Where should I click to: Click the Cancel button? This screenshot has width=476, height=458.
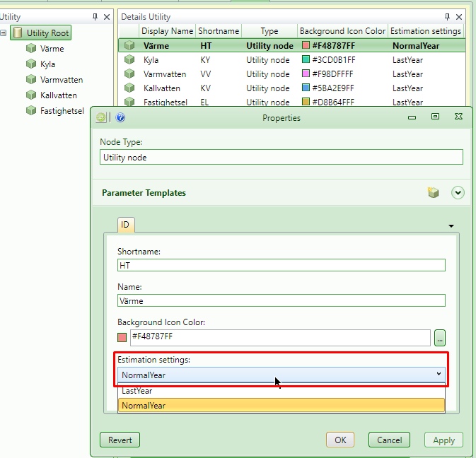[x=389, y=440]
